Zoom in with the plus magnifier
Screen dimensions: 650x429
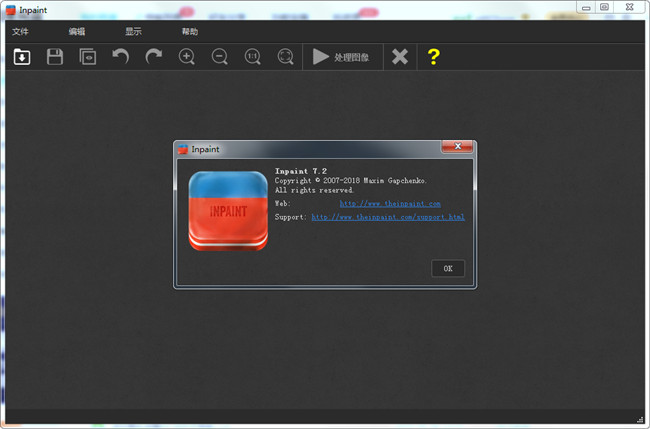[186, 57]
